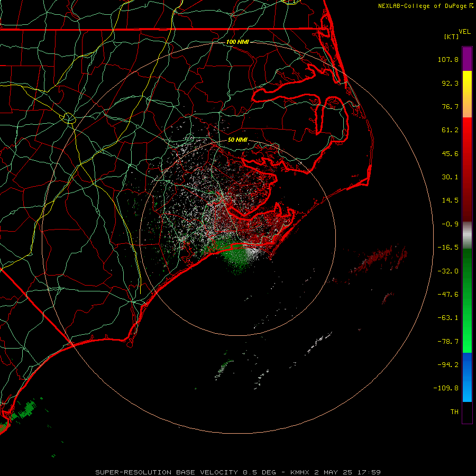Image resolution: width=476 pixels, height=476 pixels.
Task: Click the -32.0 value on the velocity scale
Action: coord(448,271)
